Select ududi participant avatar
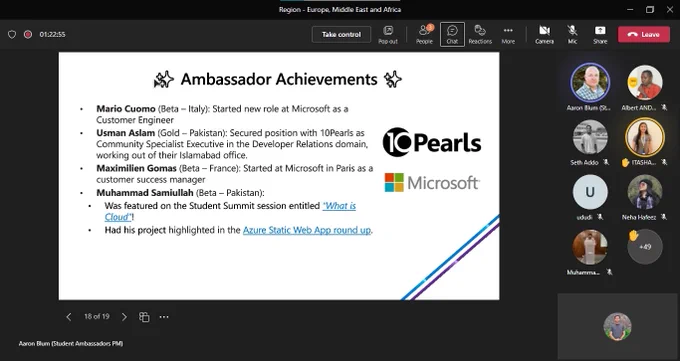Screen dimensions: 680x361 (590, 192)
